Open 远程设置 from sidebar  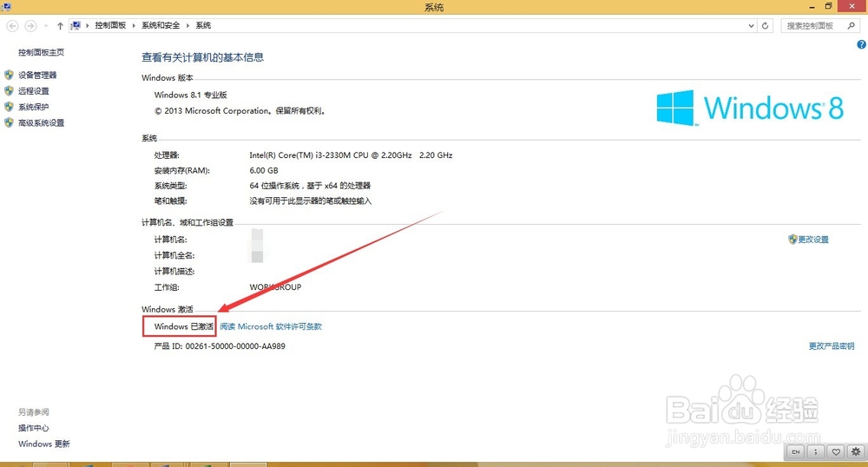(x=33, y=91)
